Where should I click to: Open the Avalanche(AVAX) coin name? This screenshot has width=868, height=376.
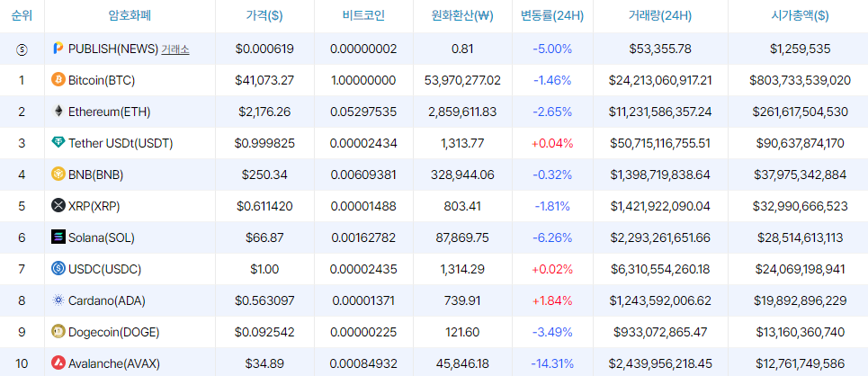(x=114, y=363)
